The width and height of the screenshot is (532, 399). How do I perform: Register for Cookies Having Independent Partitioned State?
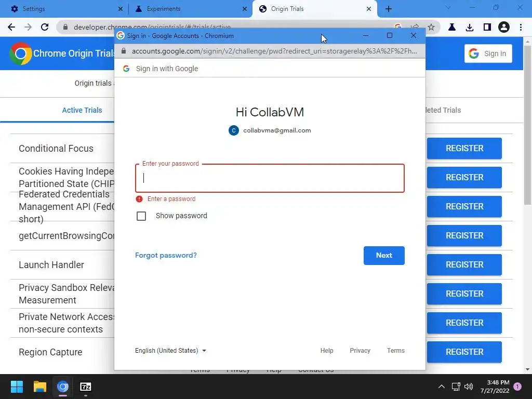[464, 178]
